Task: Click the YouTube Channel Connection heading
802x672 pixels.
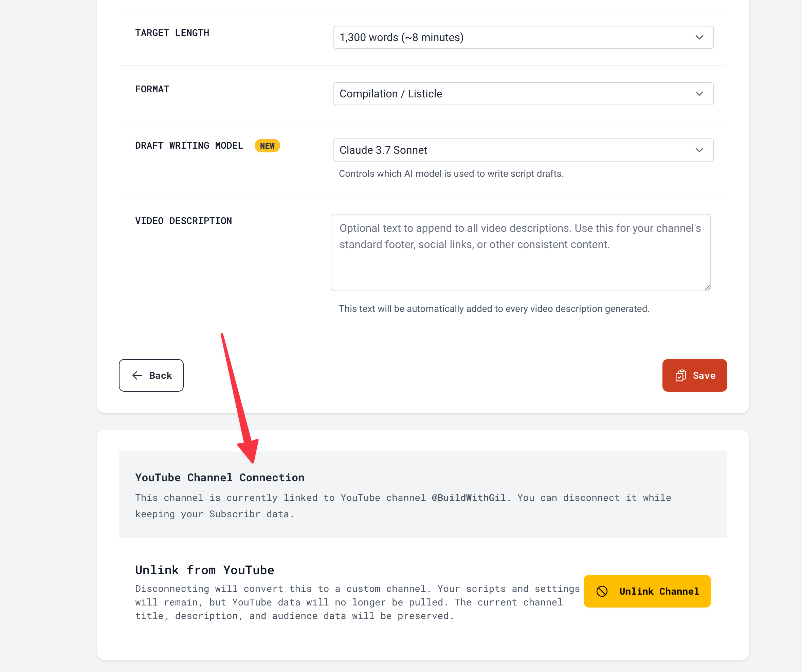Action: pos(220,478)
